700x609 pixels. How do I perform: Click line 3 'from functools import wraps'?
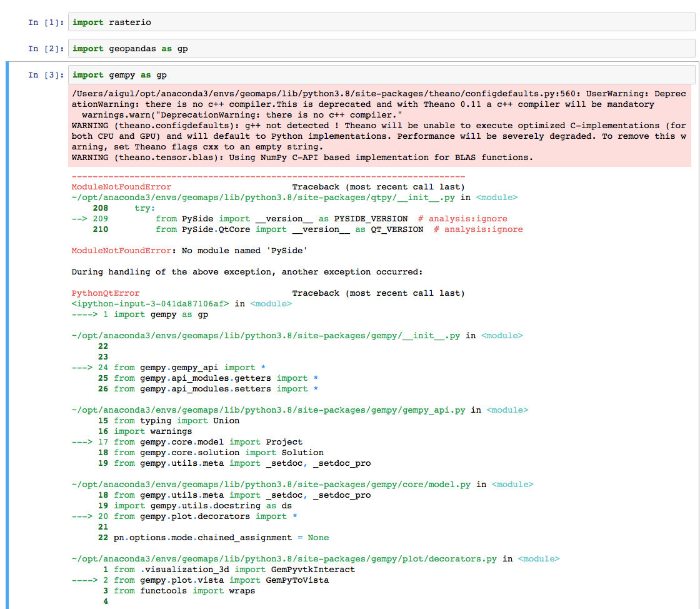[179, 591]
